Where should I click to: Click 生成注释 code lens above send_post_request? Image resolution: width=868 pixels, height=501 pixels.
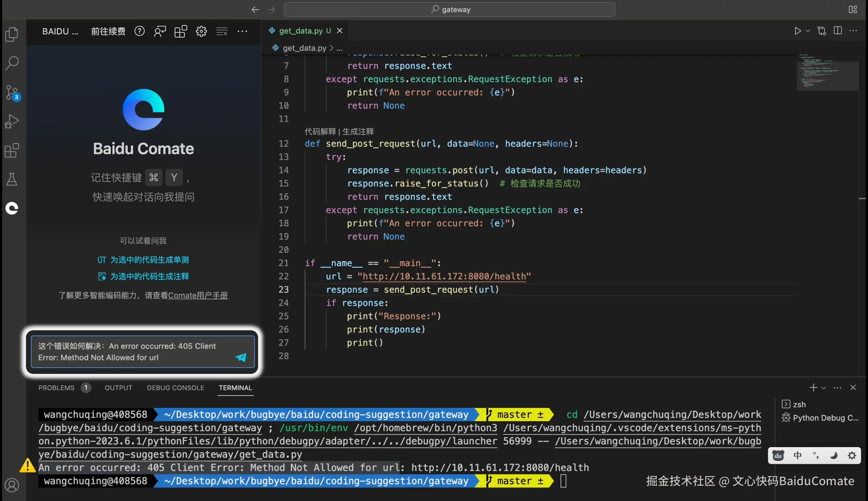(358, 132)
